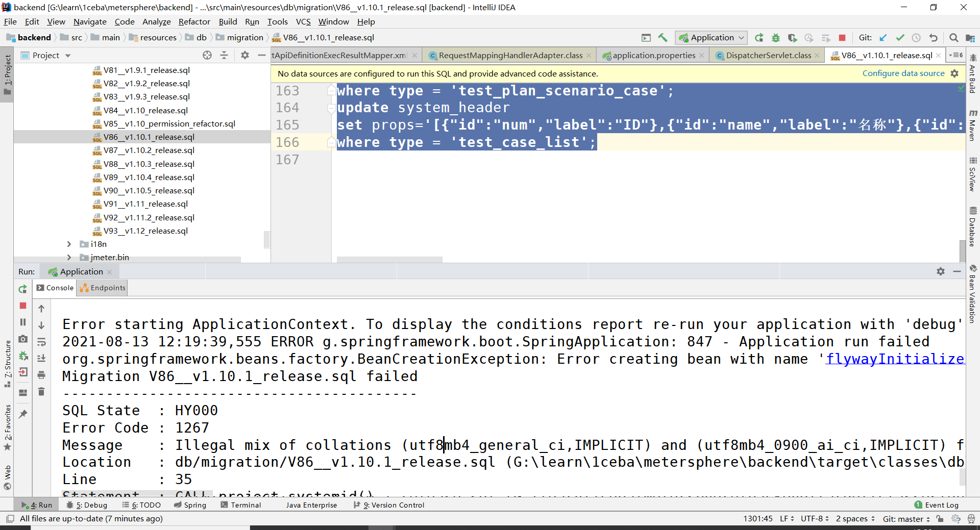Open the Maven side panel
The image size is (980, 530).
coord(973,125)
